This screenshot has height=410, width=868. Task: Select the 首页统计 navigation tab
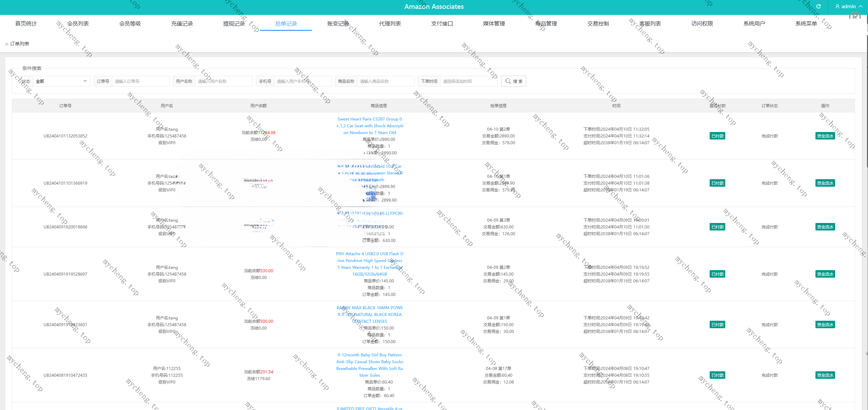(x=26, y=23)
